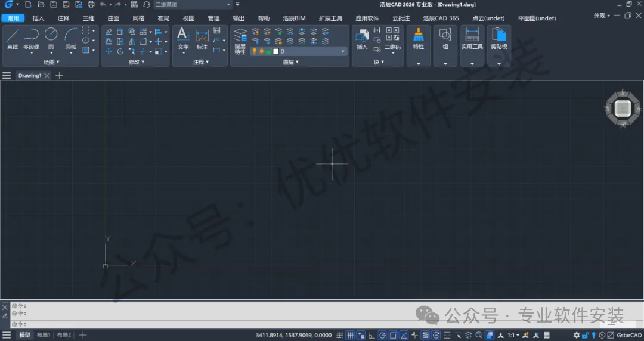Click the settings gear in status bar
Viewport: 644px width, 341px height.
coord(577,335)
